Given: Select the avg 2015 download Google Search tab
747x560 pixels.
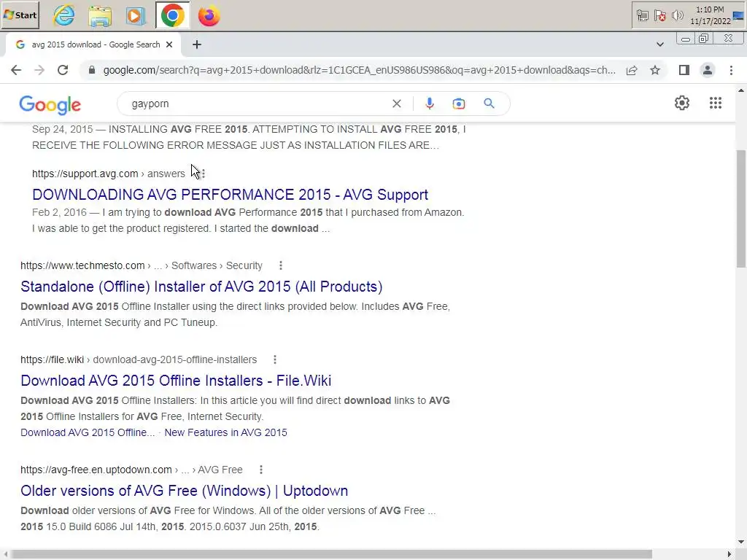Looking at the screenshot, I should coord(93,44).
